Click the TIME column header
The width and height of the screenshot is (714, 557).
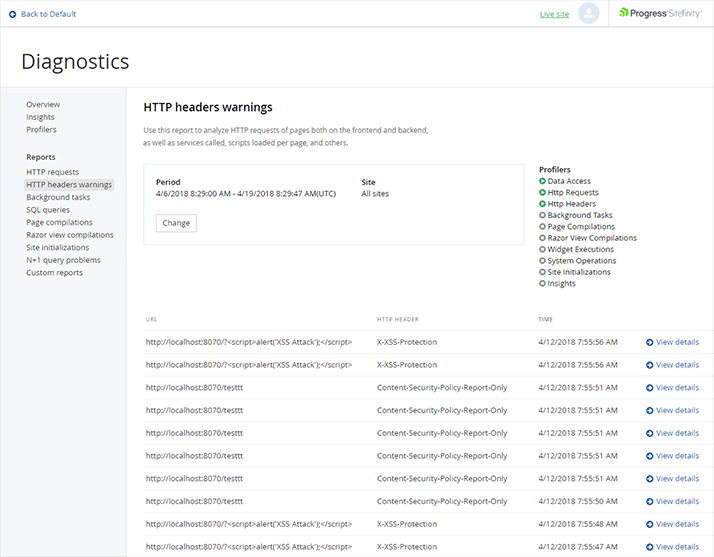pyautogui.click(x=545, y=319)
